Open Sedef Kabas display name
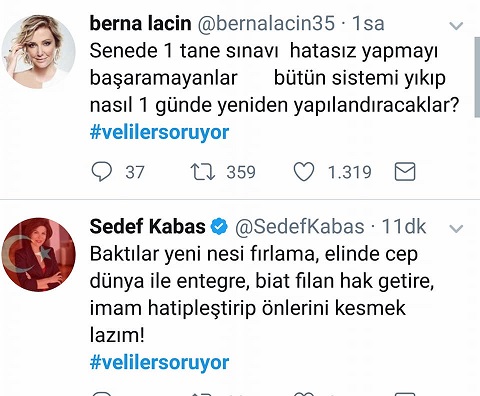This screenshot has width=480, height=396. (x=147, y=226)
